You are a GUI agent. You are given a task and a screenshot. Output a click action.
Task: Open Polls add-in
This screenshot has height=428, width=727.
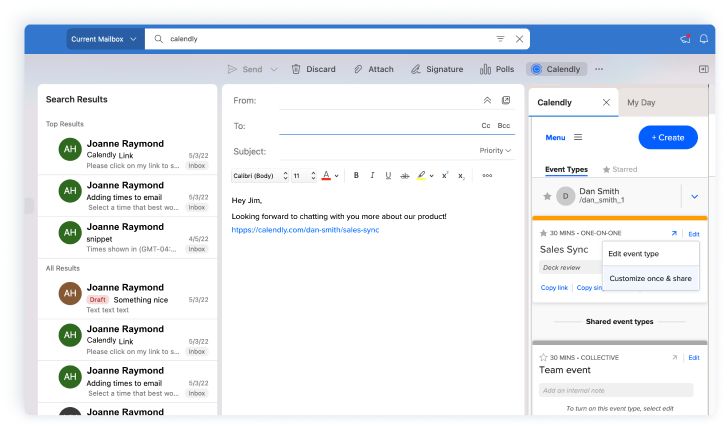[x=497, y=69]
